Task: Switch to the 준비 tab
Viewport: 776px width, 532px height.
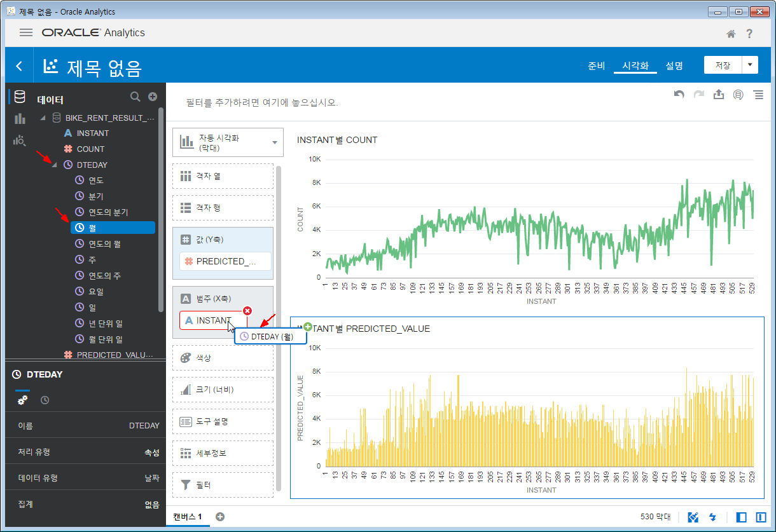Action: pos(596,65)
